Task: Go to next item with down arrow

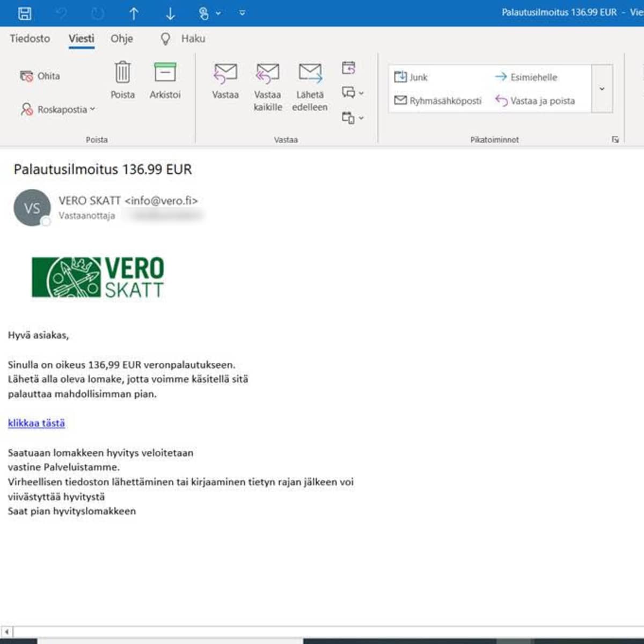Action: (170, 13)
